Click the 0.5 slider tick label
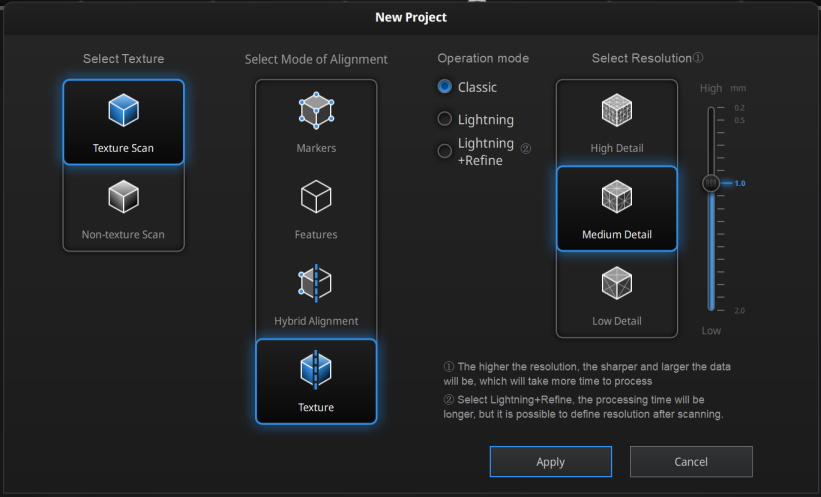Viewport: 821px width, 497px height. tap(739, 120)
